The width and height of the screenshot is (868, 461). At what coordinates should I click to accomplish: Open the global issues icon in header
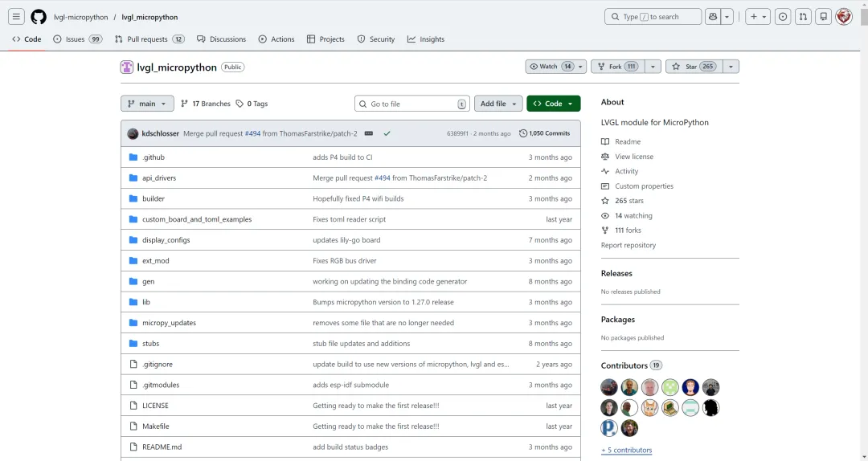(x=782, y=17)
